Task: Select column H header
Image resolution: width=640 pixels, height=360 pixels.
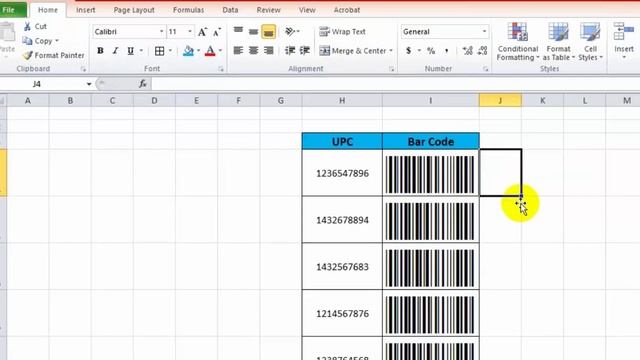Action: coord(342,100)
